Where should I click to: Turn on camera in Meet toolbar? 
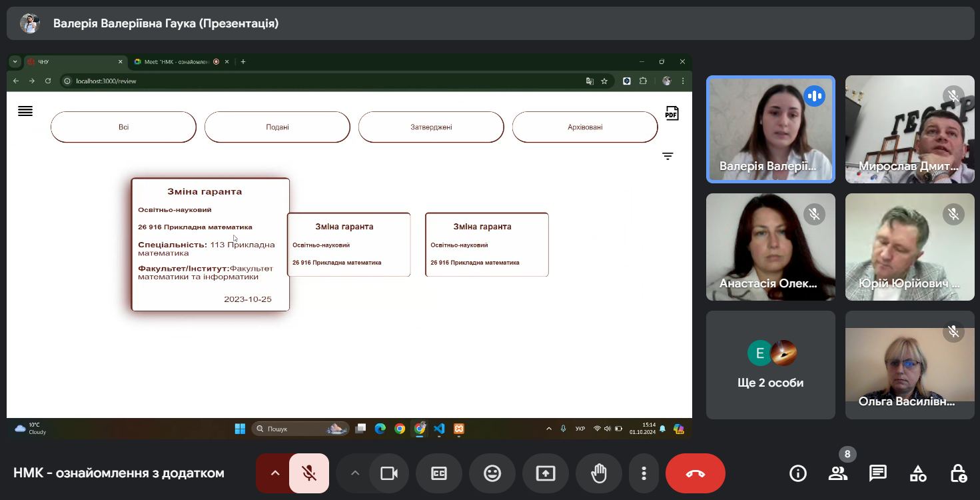(389, 473)
